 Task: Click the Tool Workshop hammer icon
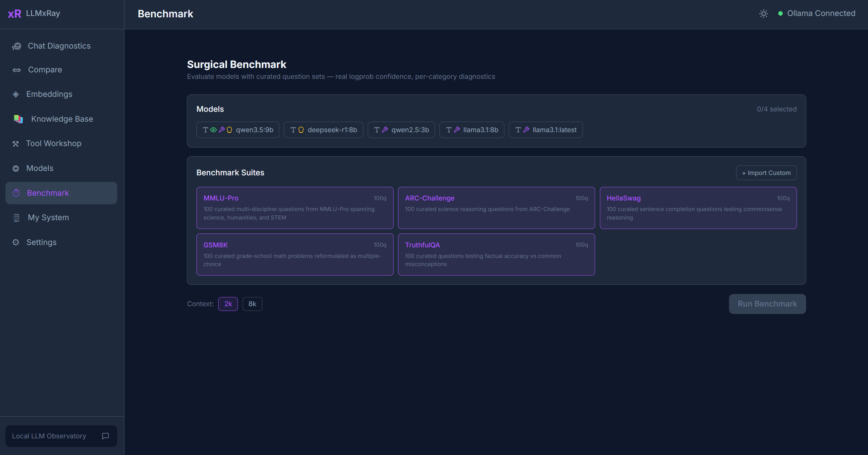(x=16, y=144)
